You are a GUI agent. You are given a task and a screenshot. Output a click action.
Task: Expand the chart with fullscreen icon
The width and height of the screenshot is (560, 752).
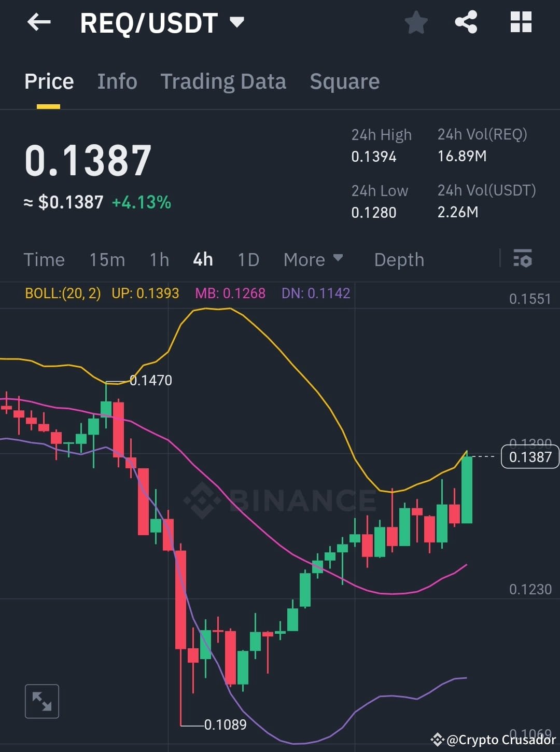pyautogui.click(x=41, y=701)
